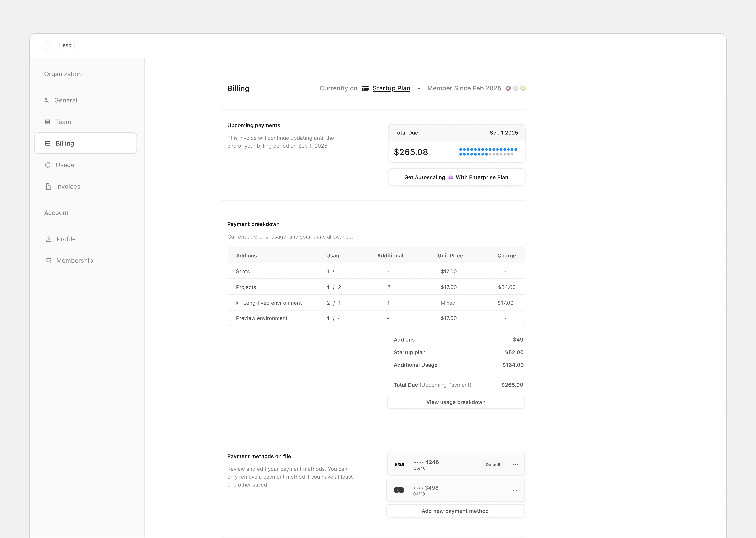The image size is (756, 538).
Task: Click the Team layout icon in sidebar
Action: click(47, 122)
